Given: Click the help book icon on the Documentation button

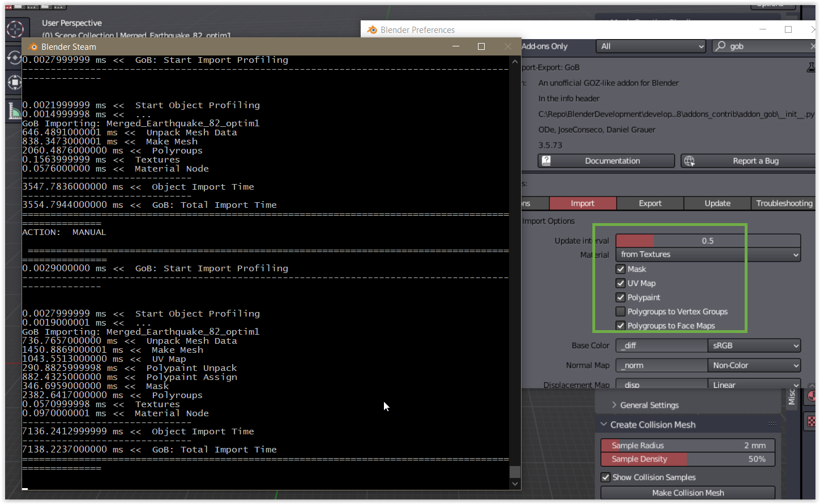Looking at the screenshot, I should pyautogui.click(x=546, y=161).
